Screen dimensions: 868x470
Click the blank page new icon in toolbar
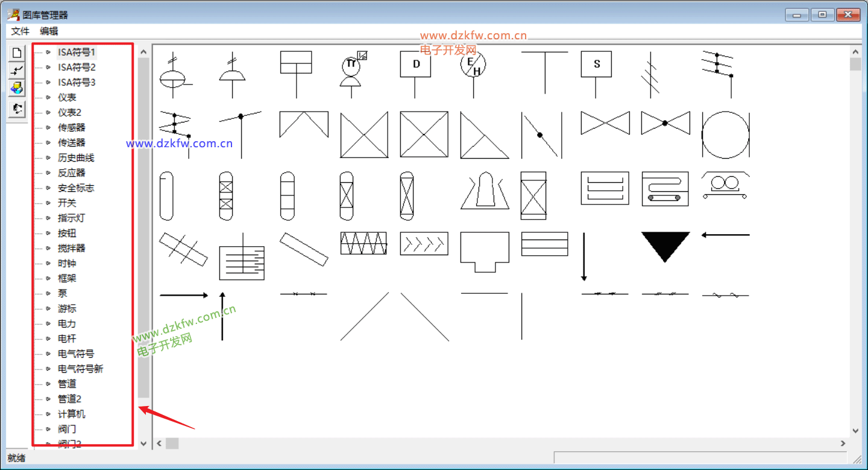[x=17, y=53]
